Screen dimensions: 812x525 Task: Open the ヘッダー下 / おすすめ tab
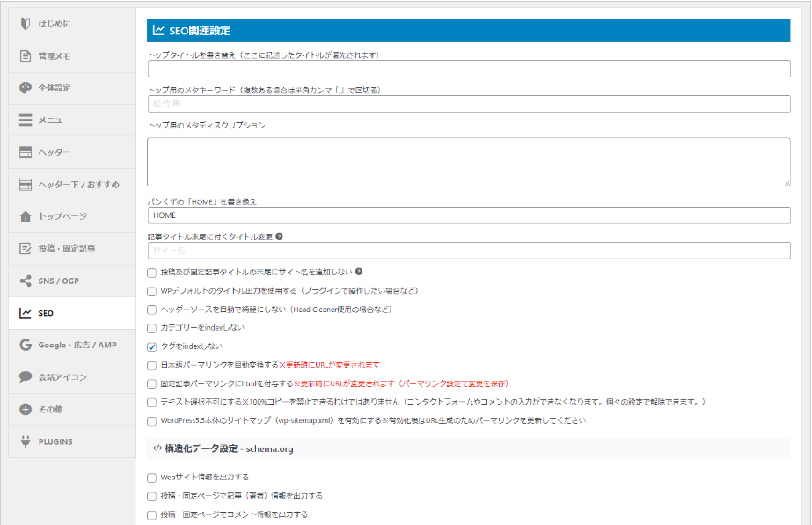72,185
